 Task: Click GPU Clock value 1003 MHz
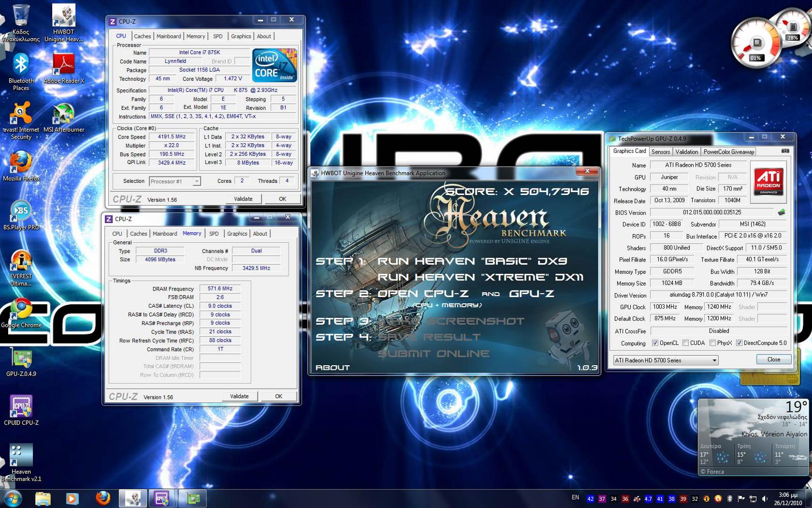pos(665,307)
